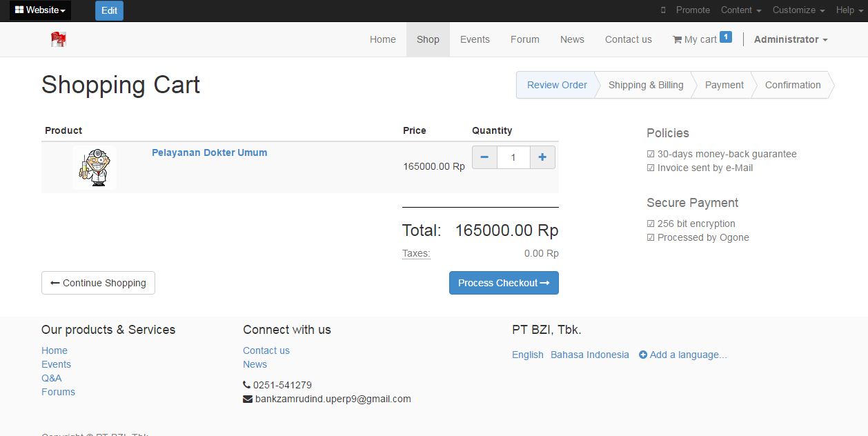This screenshot has height=436, width=868.
Task: Select the Shipping & Billing step
Action: coord(646,85)
